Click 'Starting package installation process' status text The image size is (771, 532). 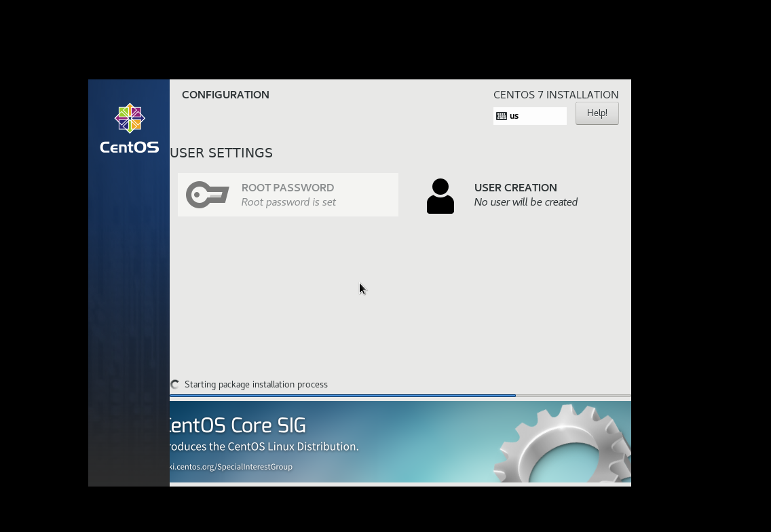tap(256, 385)
